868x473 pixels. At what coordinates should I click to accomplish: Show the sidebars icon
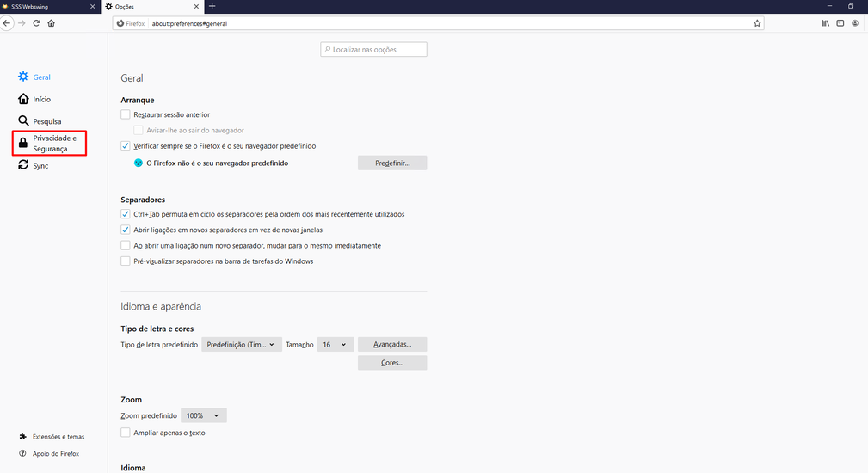click(840, 23)
